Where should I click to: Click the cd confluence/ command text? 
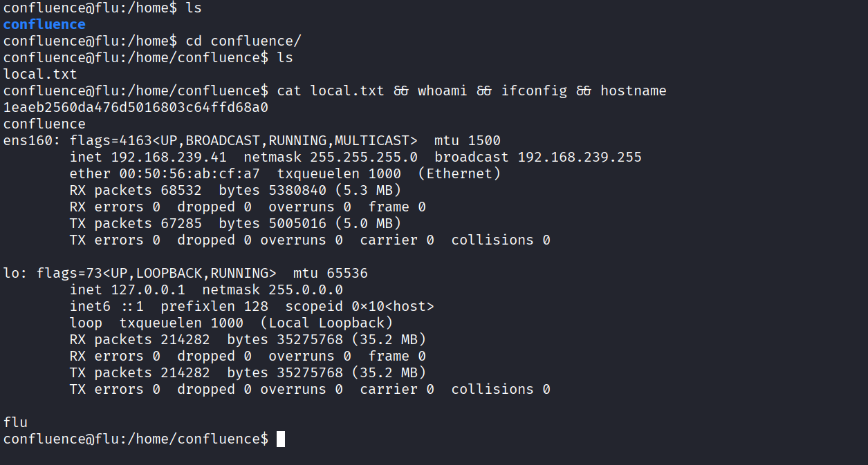click(243, 41)
